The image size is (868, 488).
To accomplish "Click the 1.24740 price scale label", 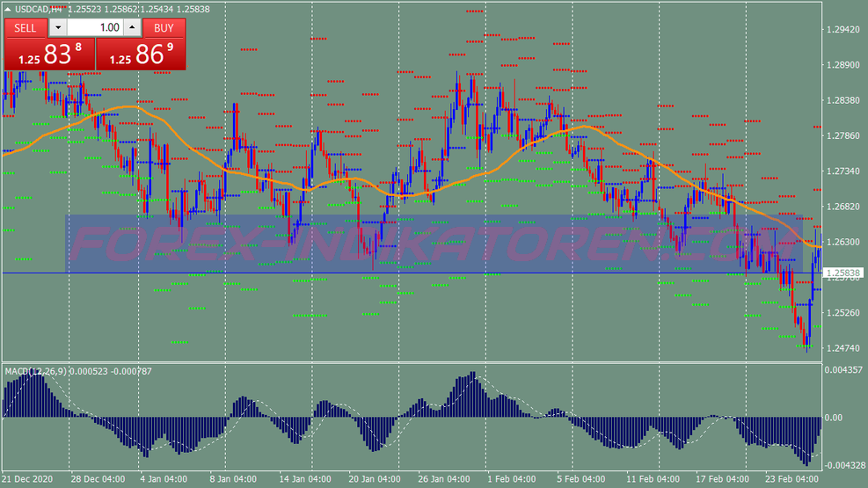I will tap(843, 348).
